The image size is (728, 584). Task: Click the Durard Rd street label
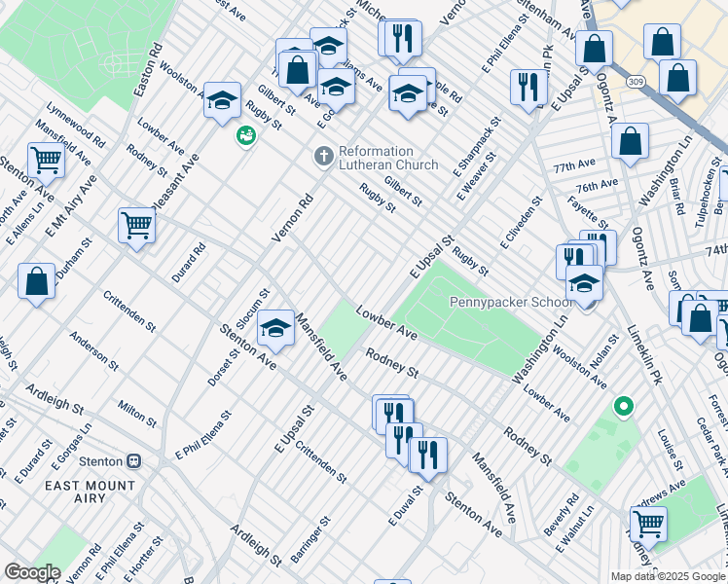point(189,263)
